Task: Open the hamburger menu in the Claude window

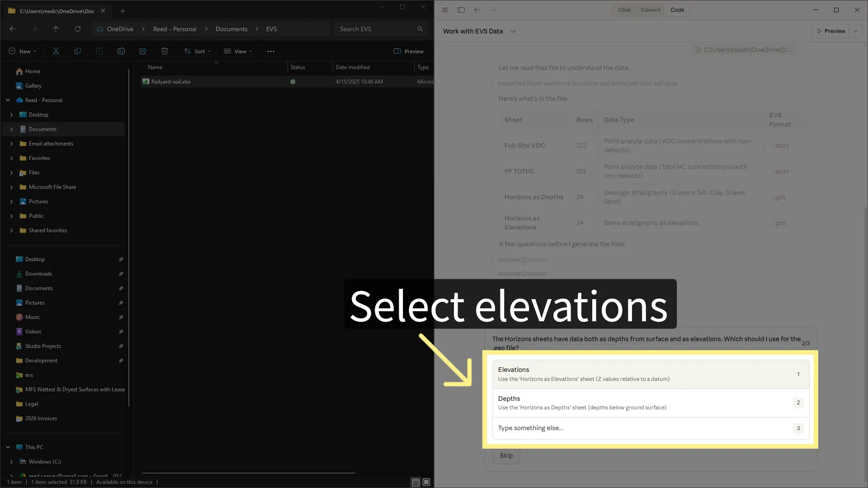Action: tap(445, 10)
